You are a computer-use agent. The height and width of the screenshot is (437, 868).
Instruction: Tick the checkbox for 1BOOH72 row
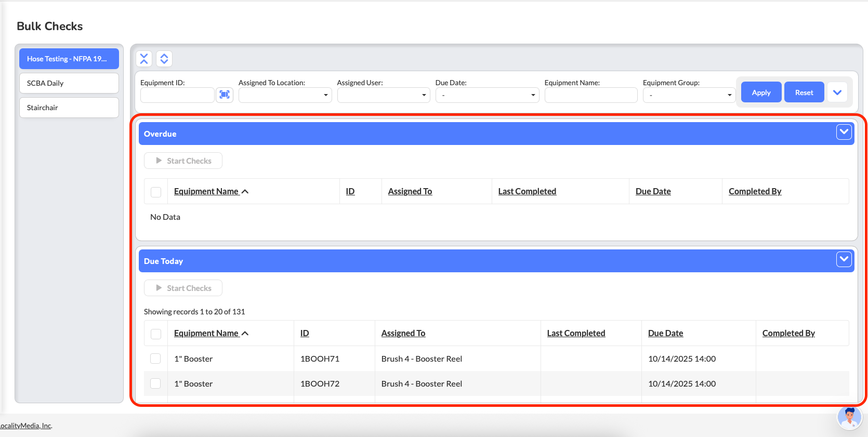(155, 383)
